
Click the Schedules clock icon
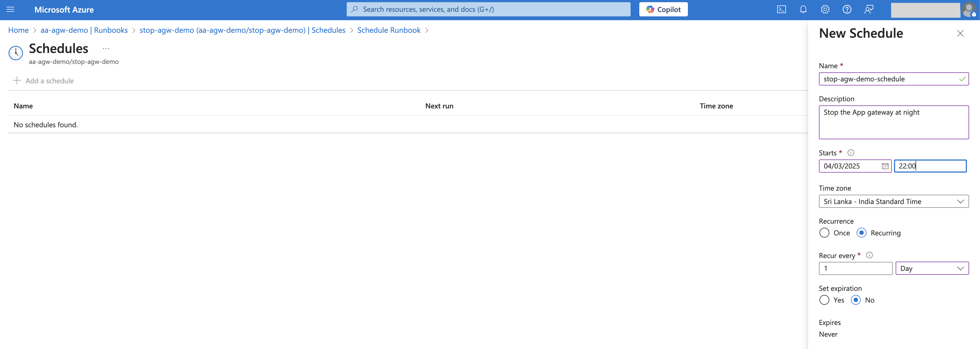[16, 53]
